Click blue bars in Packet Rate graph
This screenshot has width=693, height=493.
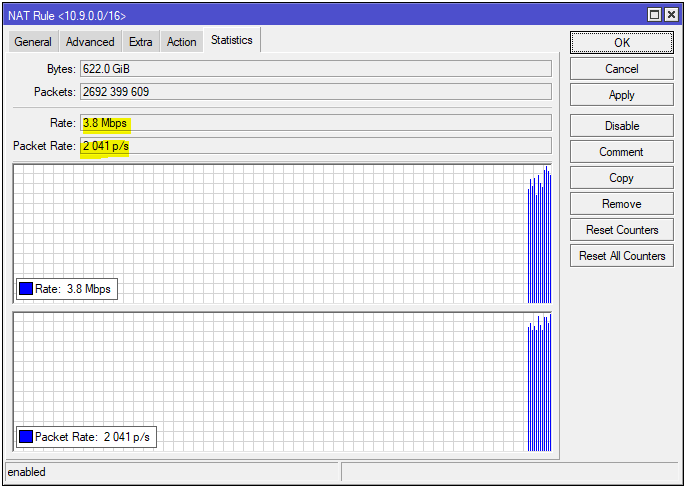[x=540, y=382]
